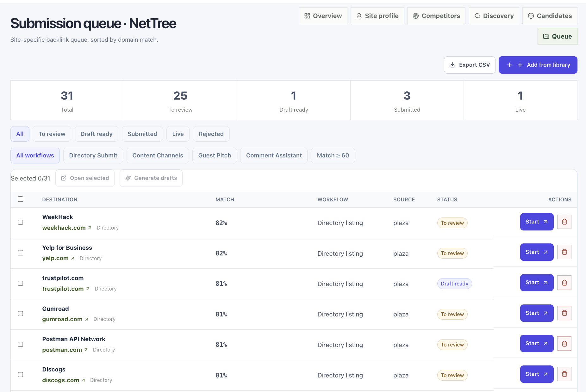Check the Gumroad row checkbox

point(21,314)
